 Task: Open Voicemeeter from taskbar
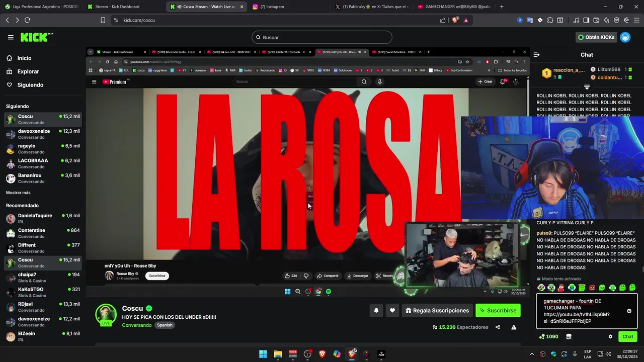pos(293,354)
